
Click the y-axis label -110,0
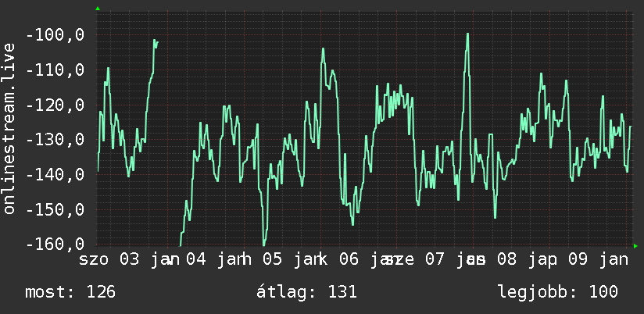(55, 70)
